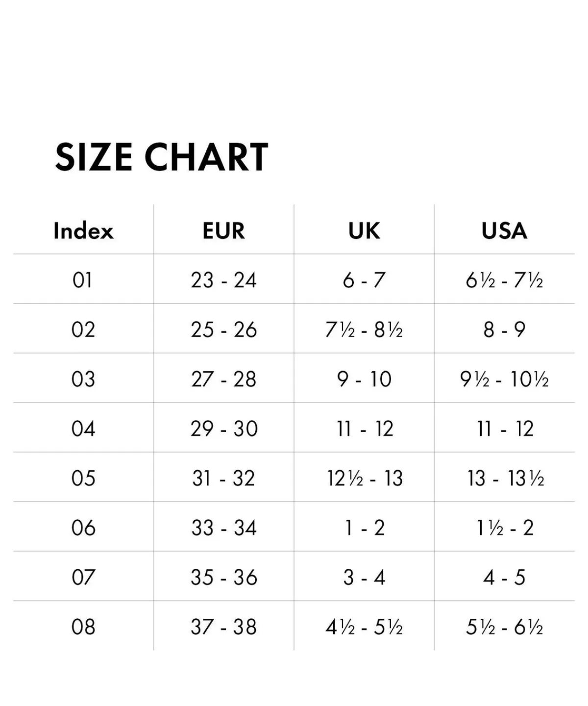The image size is (588, 706).
Task: Click EUR size 33 - 34 cell
Action: tap(224, 528)
